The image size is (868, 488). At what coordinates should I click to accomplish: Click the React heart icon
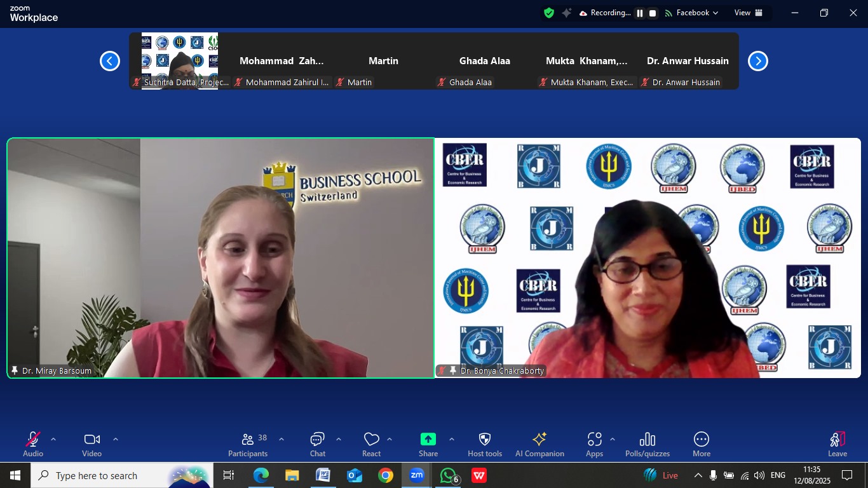(371, 444)
